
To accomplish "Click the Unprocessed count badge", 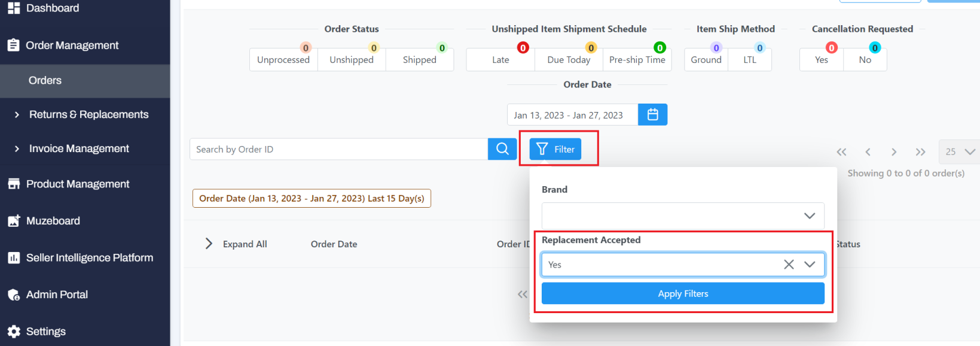I will [x=306, y=48].
